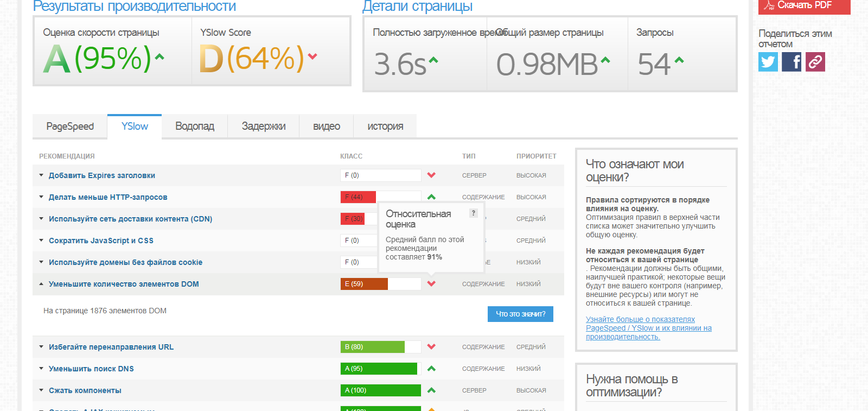Open 'Сократить JavaScript и CSS' link

click(101, 241)
